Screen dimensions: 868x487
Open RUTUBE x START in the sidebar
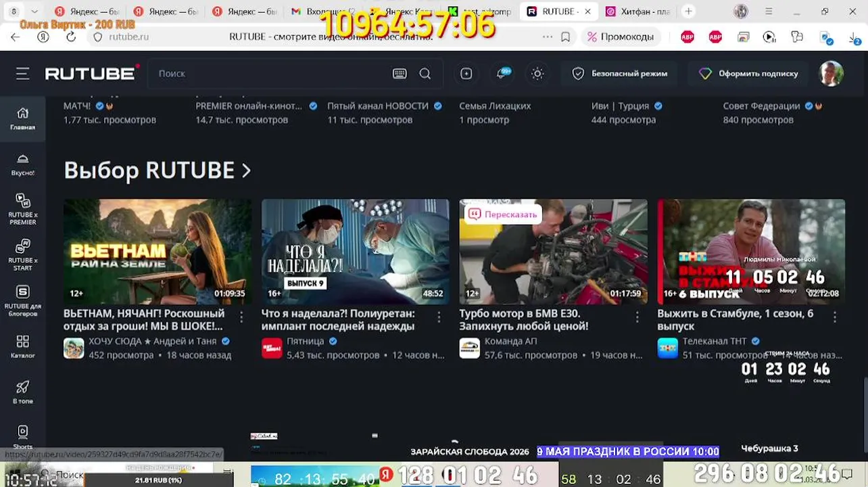click(x=23, y=254)
